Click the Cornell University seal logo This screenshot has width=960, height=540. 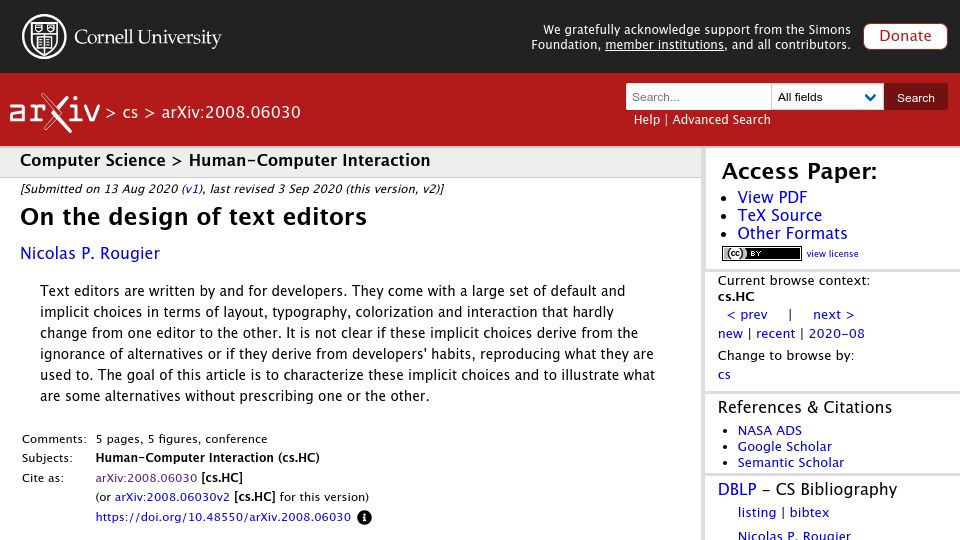(44, 37)
